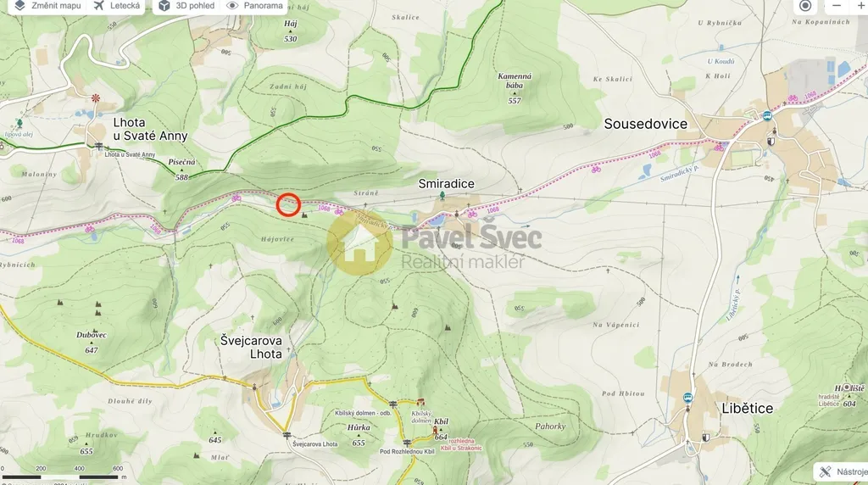868x485 pixels.
Task: Click the Smiradice tree landmark icon
Action: 442,195
